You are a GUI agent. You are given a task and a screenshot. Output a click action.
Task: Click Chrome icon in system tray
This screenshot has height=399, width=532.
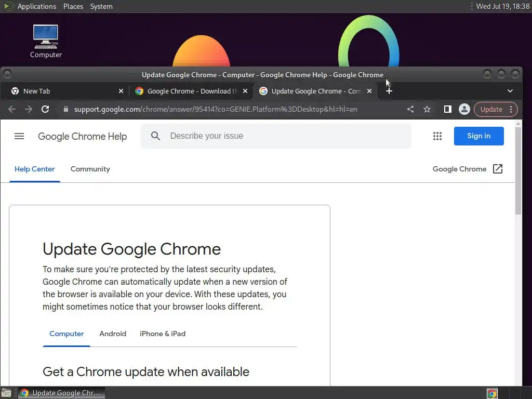(492, 393)
